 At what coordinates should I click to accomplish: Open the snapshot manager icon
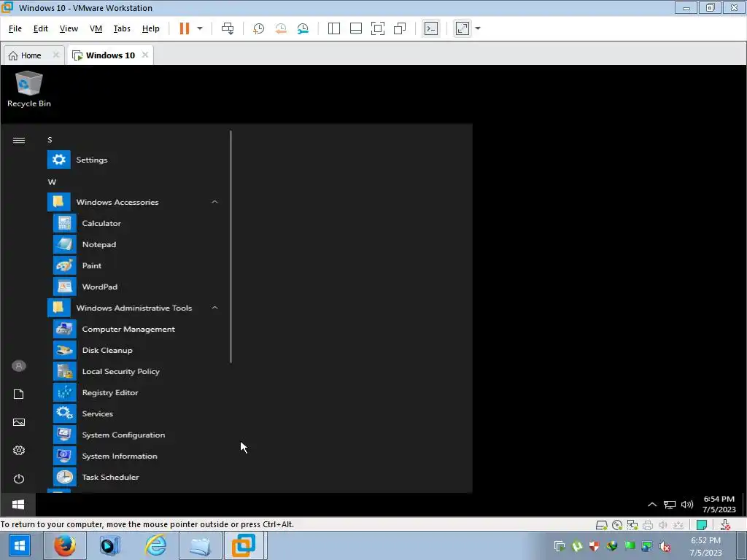(x=303, y=28)
